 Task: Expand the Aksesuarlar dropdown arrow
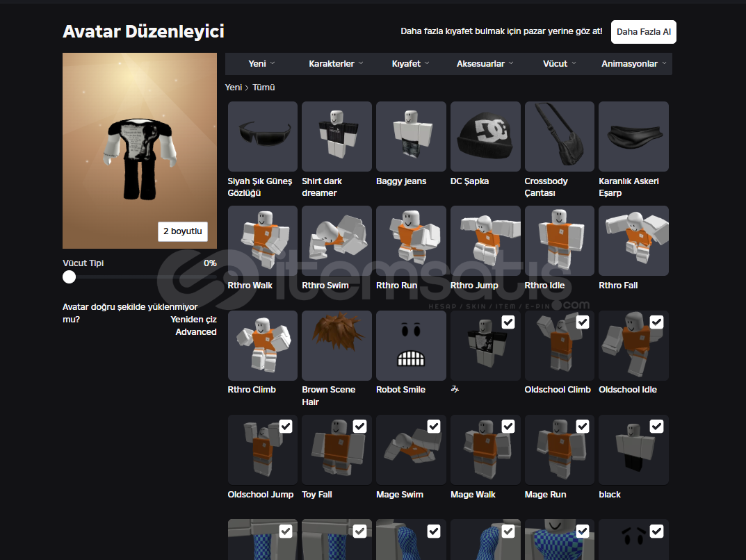(511, 63)
